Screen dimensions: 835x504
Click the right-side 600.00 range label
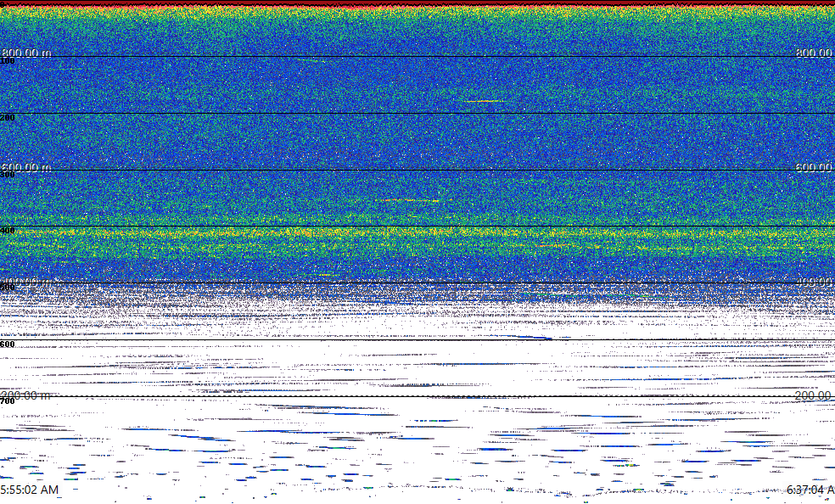point(815,168)
